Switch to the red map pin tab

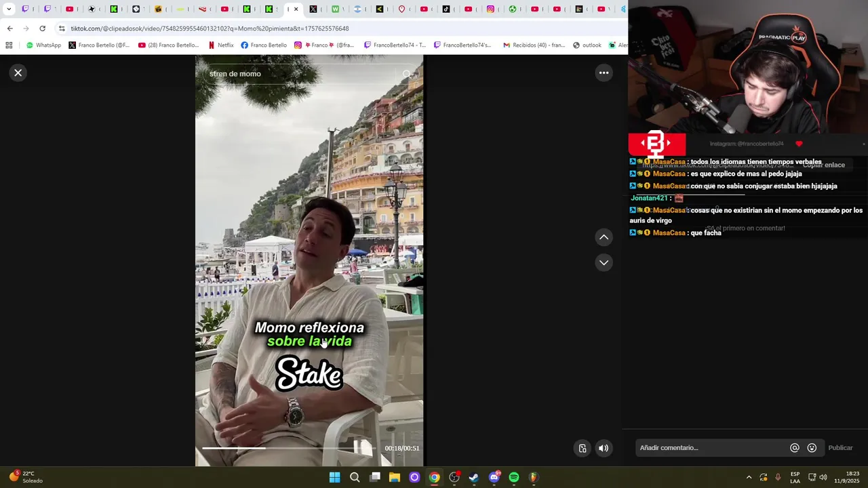[401, 9]
